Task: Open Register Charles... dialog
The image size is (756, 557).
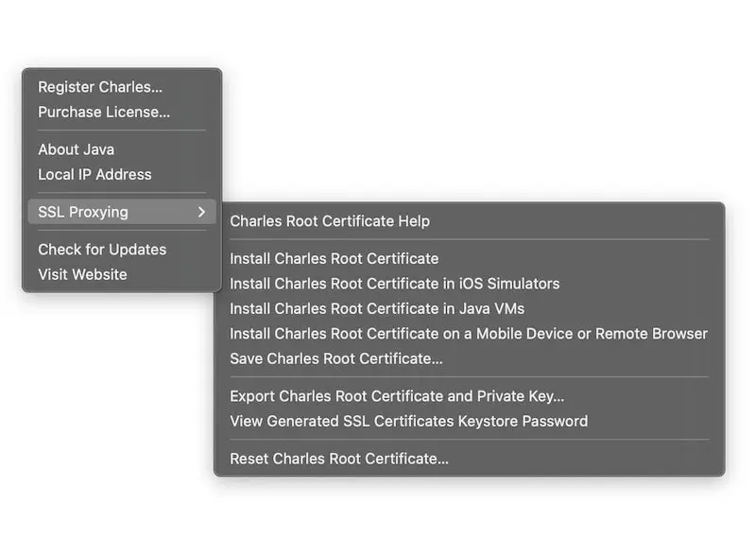Action: pyautogui.click(x=100, y=87)
